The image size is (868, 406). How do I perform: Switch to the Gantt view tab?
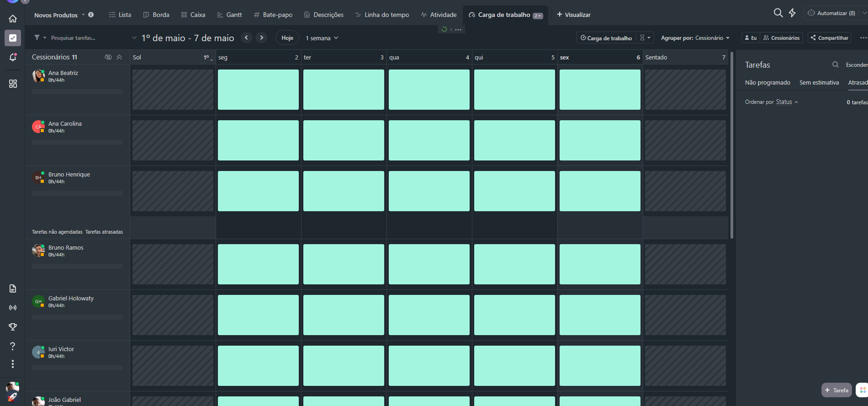pyautogui.click(x=229, y=15)
